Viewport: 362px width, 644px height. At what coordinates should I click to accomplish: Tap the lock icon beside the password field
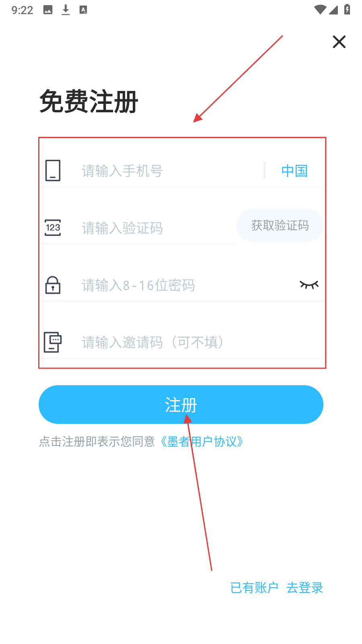pos(53,285)
